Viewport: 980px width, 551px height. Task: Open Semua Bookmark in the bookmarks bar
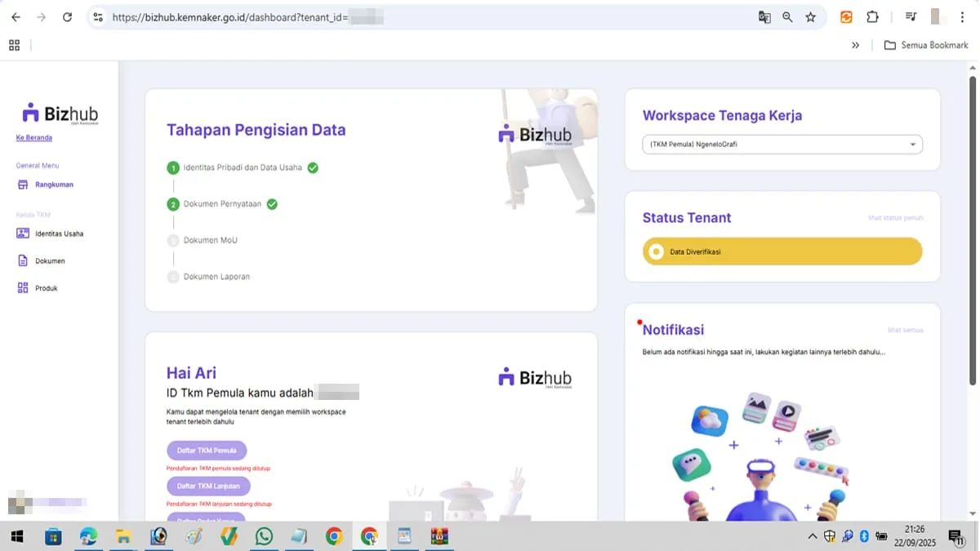[925, 45]
